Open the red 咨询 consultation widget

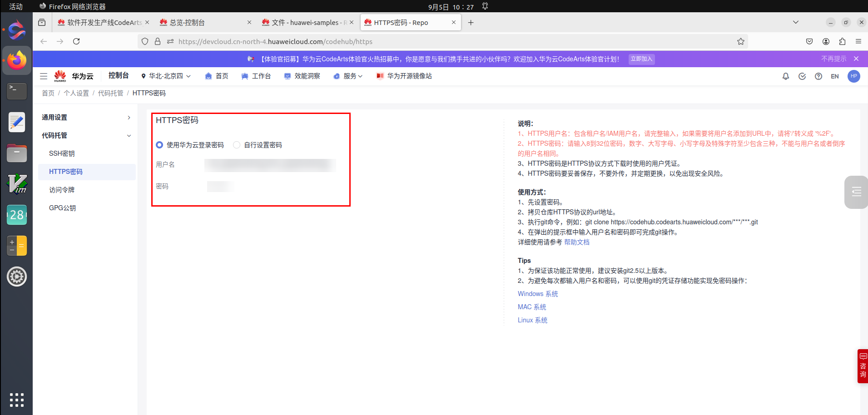[x=863, y=366]
